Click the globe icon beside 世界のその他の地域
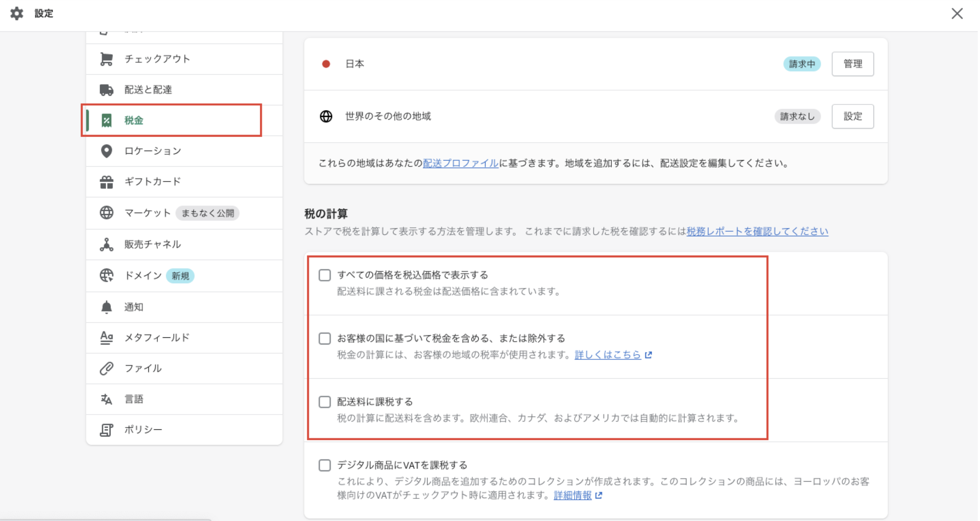980x521 pixels. point(326,116)
